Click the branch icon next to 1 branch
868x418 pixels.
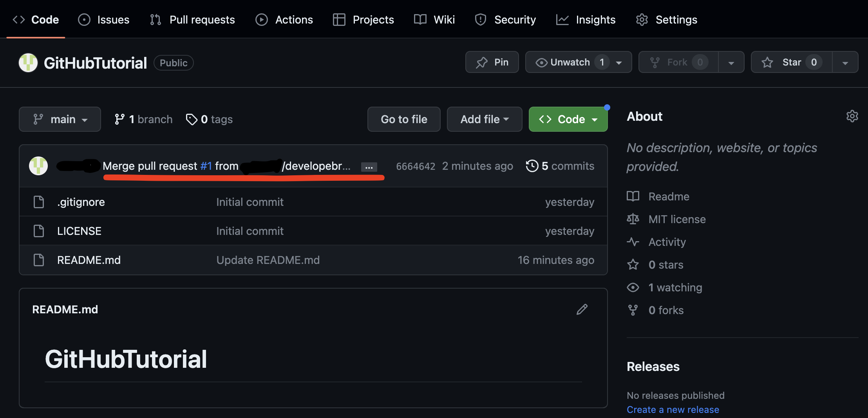coord(119,119)
